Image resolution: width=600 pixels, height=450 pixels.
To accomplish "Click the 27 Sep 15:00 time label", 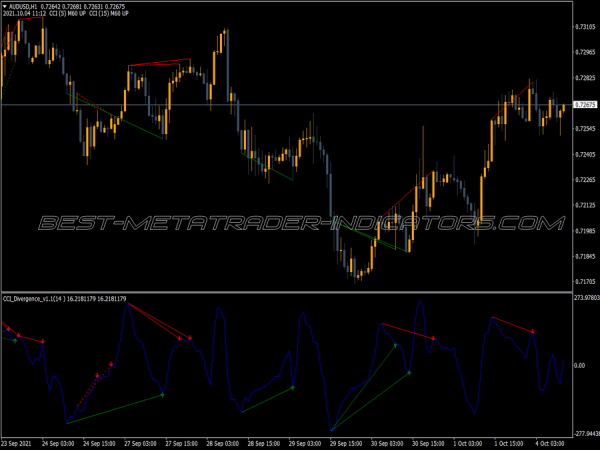I will (x=181, y=443).
